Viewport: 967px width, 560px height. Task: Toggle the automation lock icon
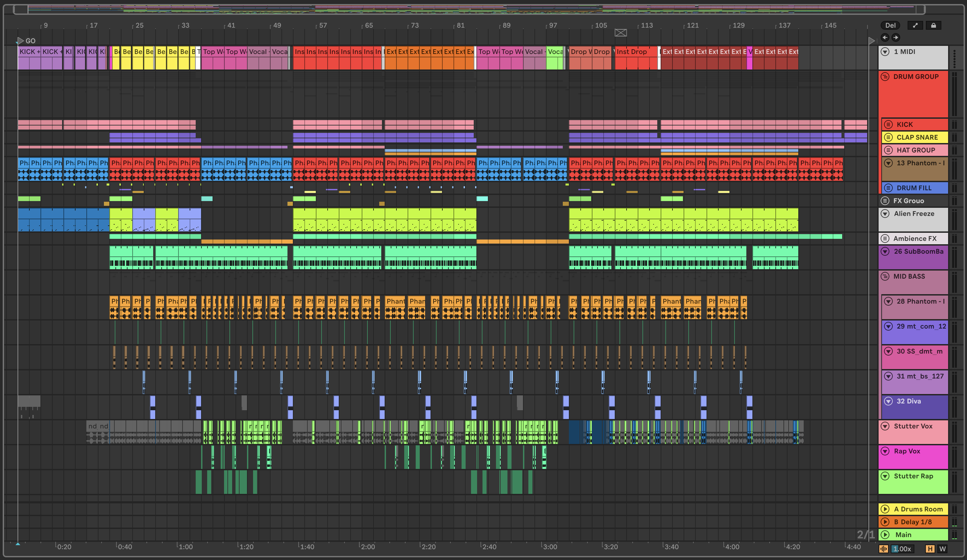933,25
